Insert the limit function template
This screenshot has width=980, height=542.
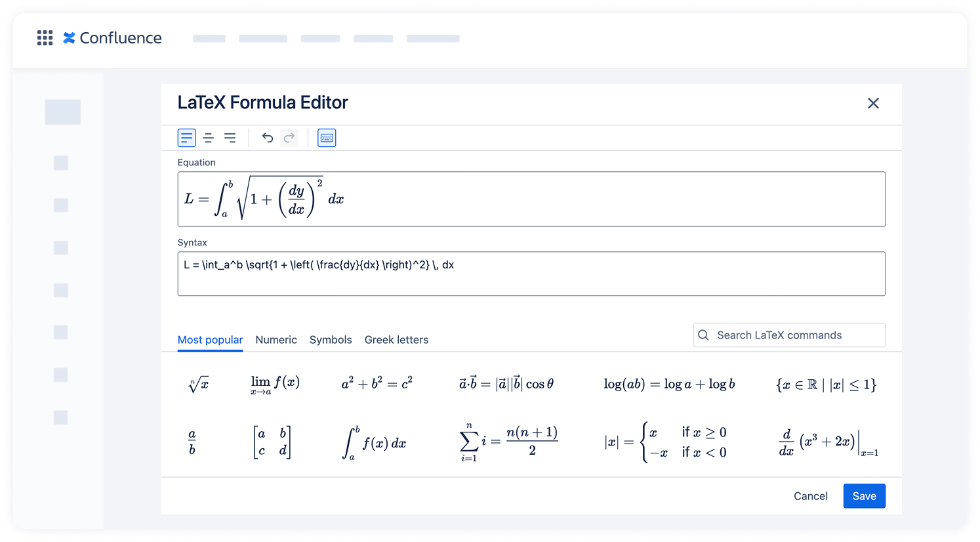(x=274, y=384)
